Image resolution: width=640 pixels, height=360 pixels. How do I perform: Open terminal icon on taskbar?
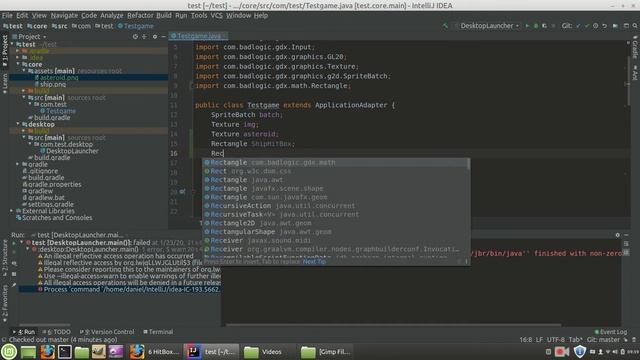(x=64, y=351)
